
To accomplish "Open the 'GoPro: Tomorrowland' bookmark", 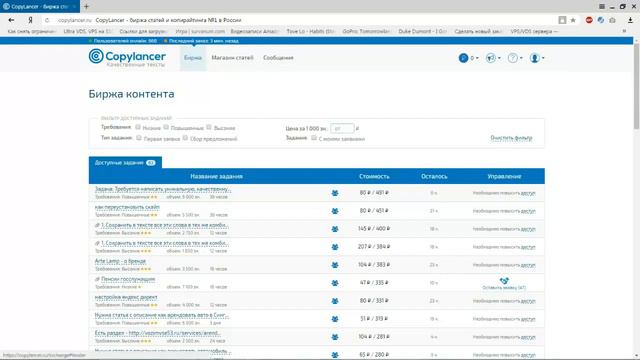I will pyautogui.click(x=366, y=31).
